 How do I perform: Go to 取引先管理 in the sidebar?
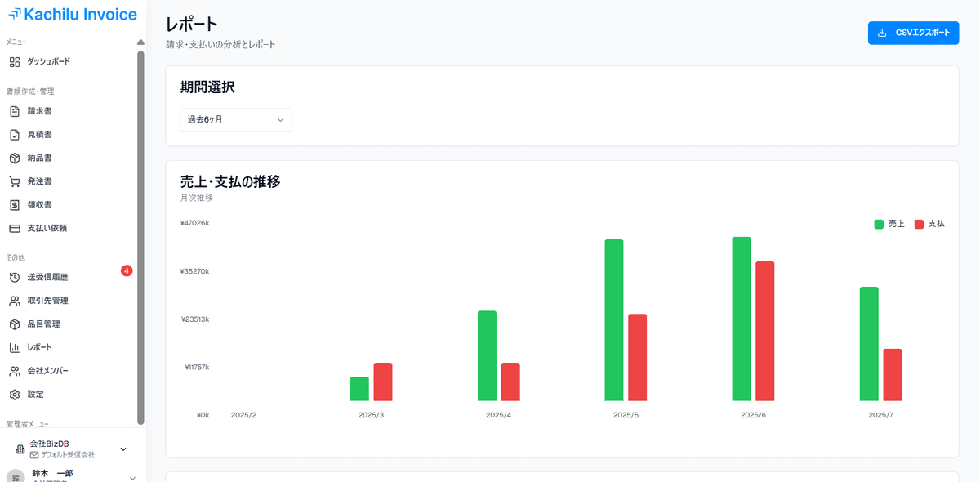(47, 301)
